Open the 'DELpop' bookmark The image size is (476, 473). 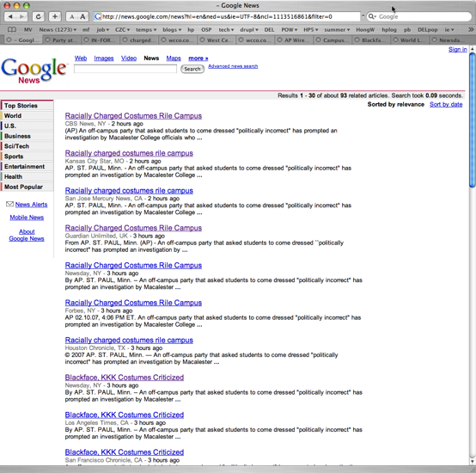427,30
